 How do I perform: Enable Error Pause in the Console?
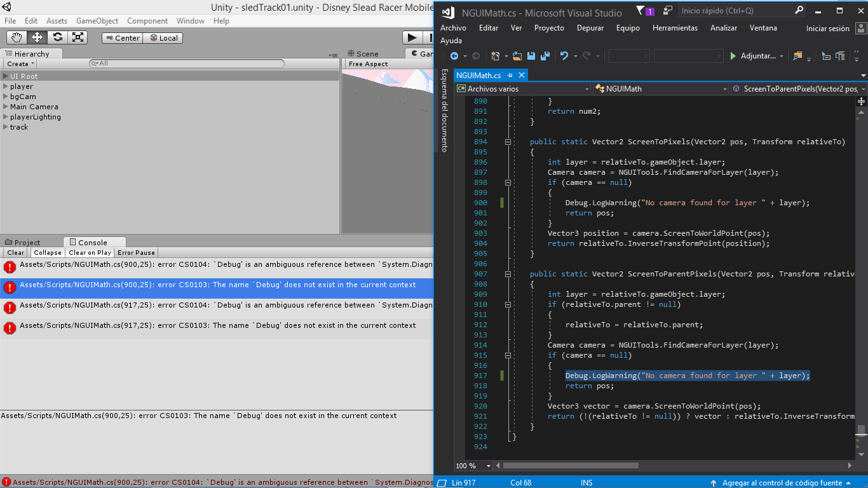tap(136, 252)
